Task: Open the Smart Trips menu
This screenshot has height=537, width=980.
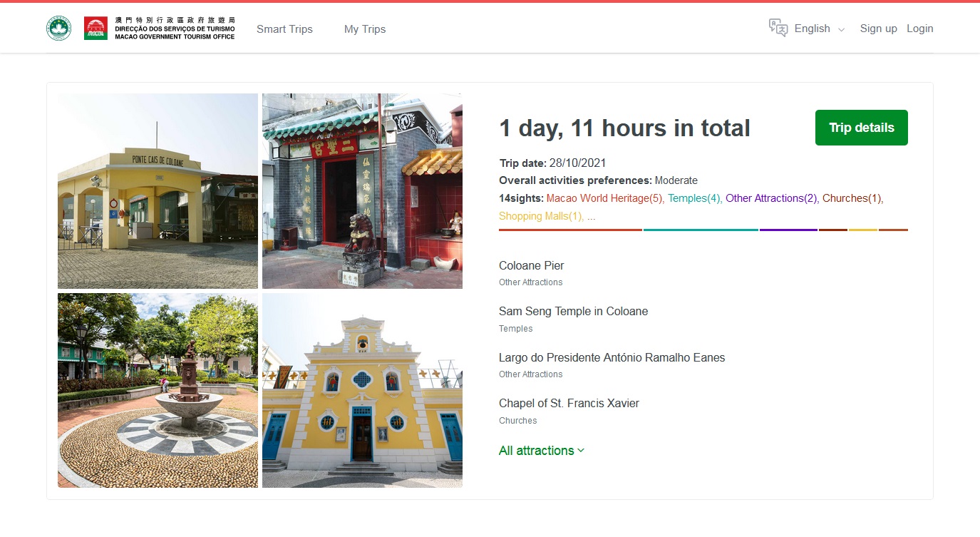Action: click(284, 29)
